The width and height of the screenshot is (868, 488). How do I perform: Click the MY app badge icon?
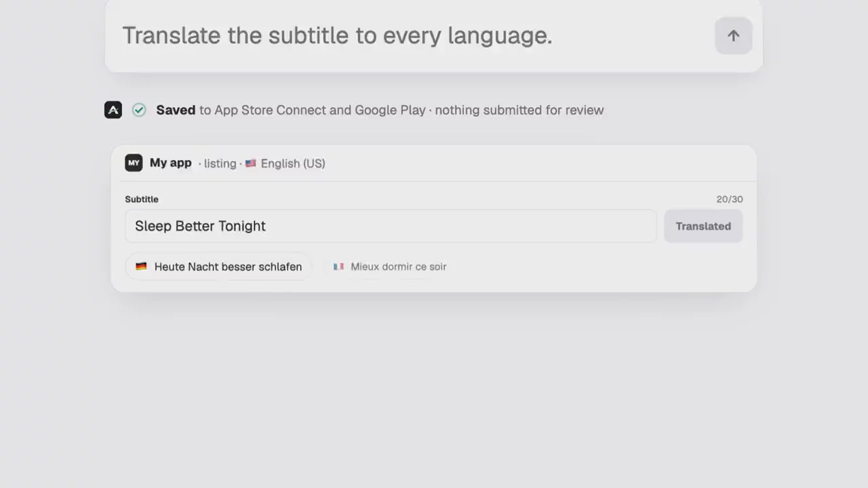point(134,163)
